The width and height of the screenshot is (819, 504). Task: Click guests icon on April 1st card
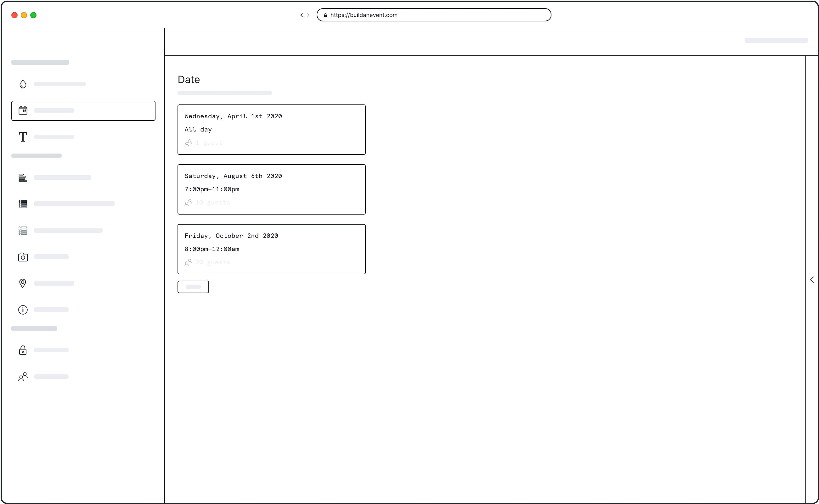(188, 143)
